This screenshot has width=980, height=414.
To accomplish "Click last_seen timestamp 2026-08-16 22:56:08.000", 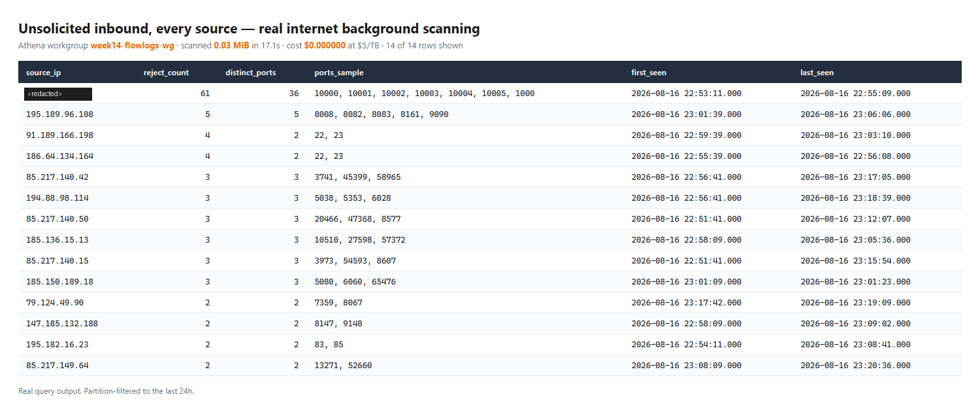I will (856, 156).
